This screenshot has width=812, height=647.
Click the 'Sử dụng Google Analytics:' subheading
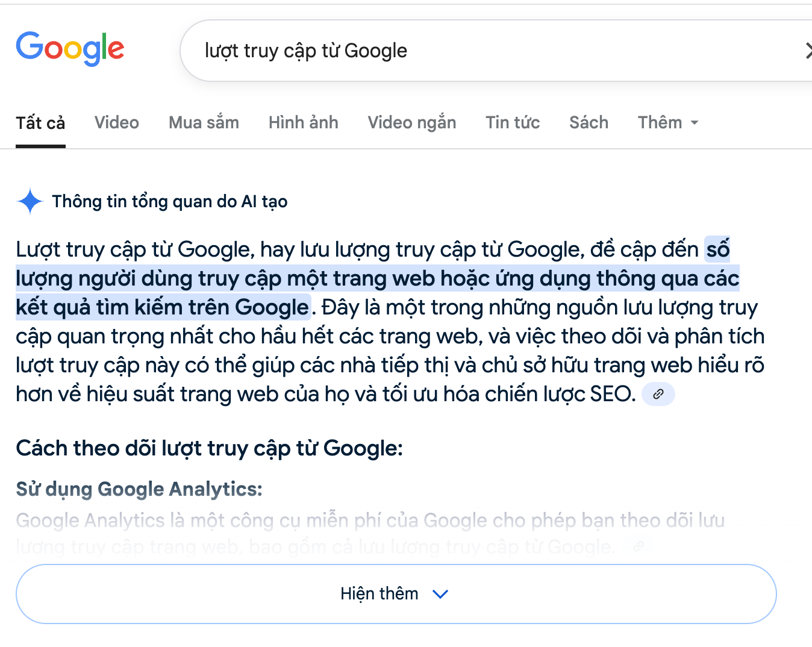point(139,489)
